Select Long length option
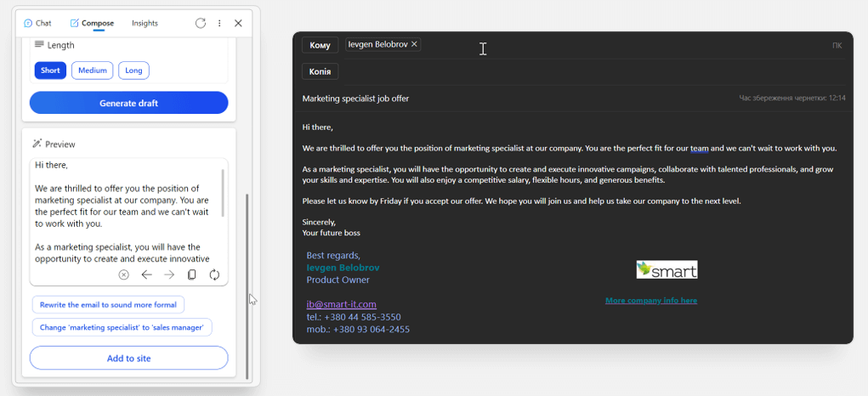This screenshot has height=396, width=868. (x=133, y=71)
